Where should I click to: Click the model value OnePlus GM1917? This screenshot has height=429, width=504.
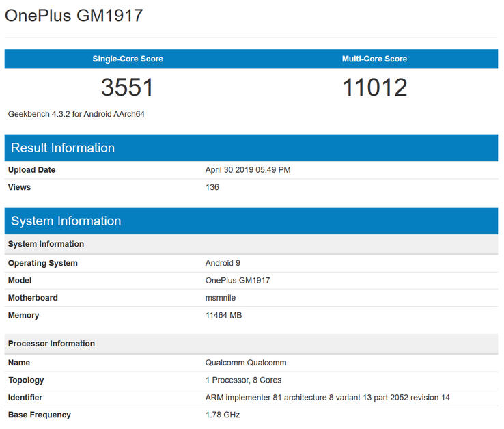point(238,281)
